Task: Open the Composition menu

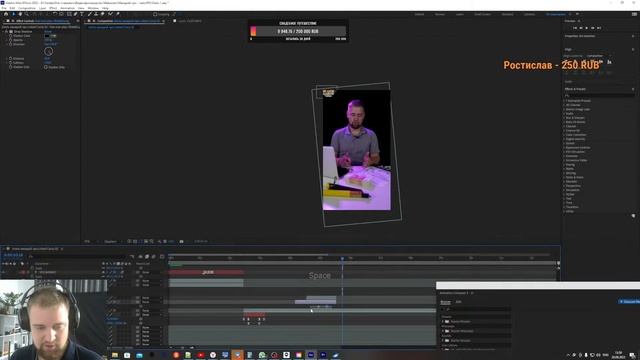Action: tap(27, 8)
